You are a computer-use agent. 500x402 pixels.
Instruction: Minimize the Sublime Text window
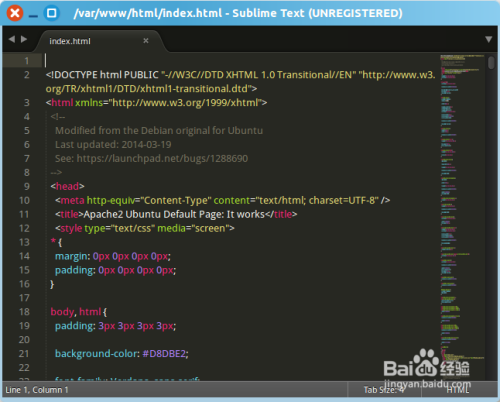(33, 16)
